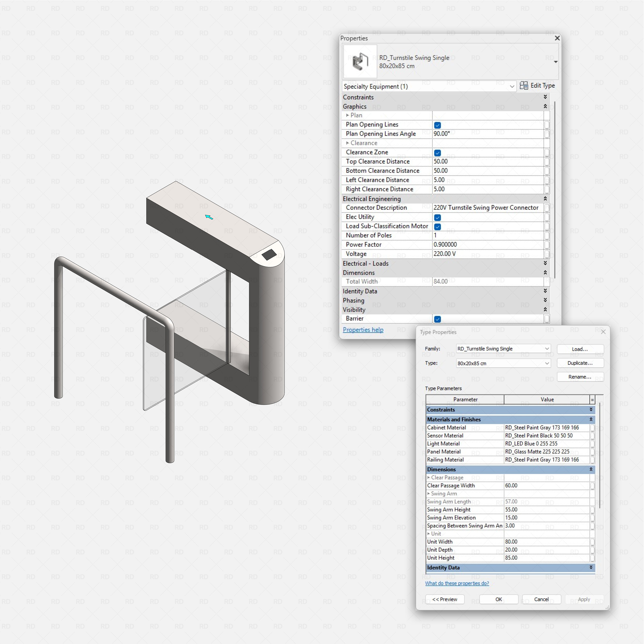The height and width of the screenshot is (644, 644).
Task: Click the Unit Width value 80.00
Action: click(547, 542)
